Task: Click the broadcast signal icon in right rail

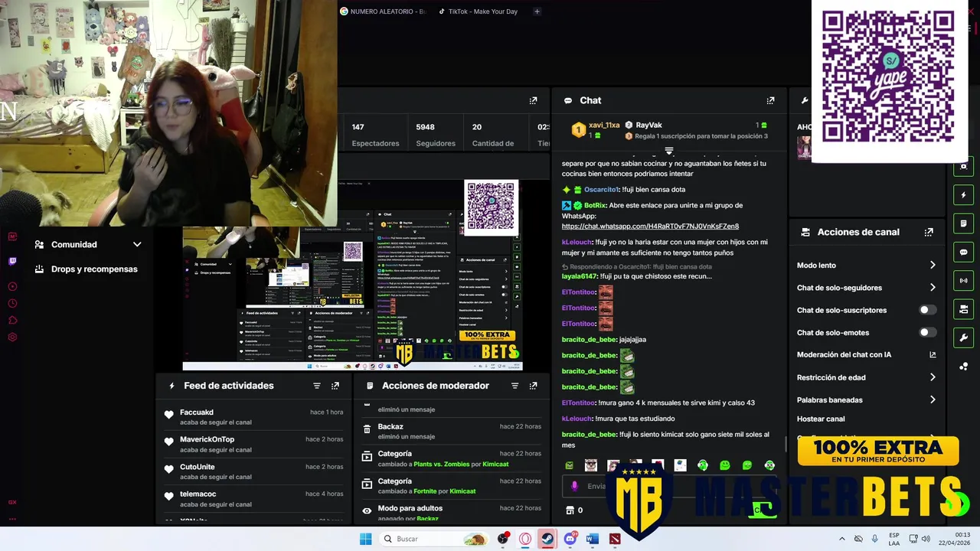Action: point(963,280)
